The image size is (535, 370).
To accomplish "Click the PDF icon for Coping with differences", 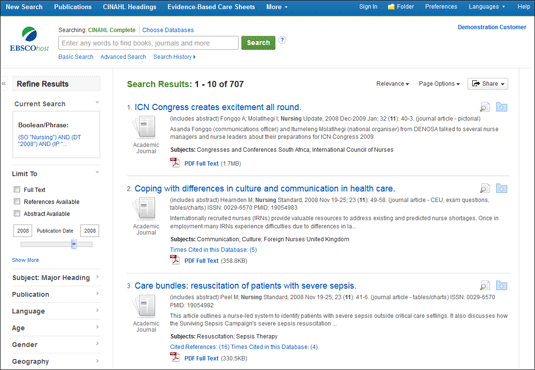I will point(175,260).
